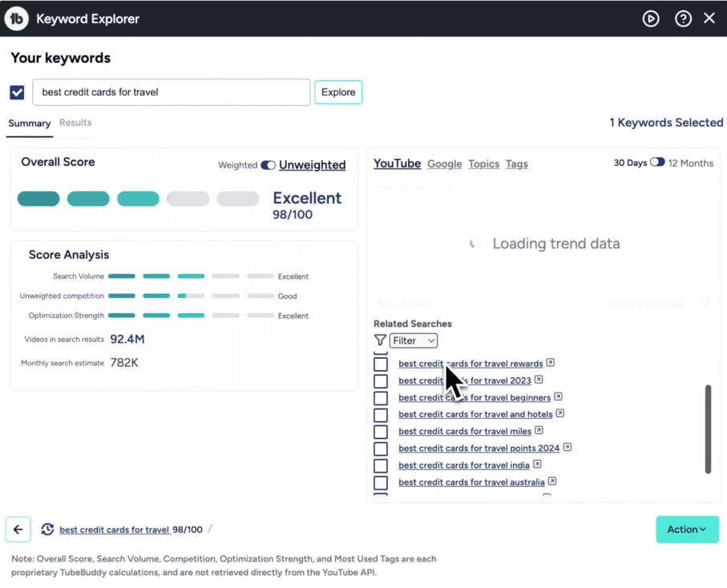Click the related searches scrollbar
The height and width of the screenshot is (588, 727).
(708, 429)
